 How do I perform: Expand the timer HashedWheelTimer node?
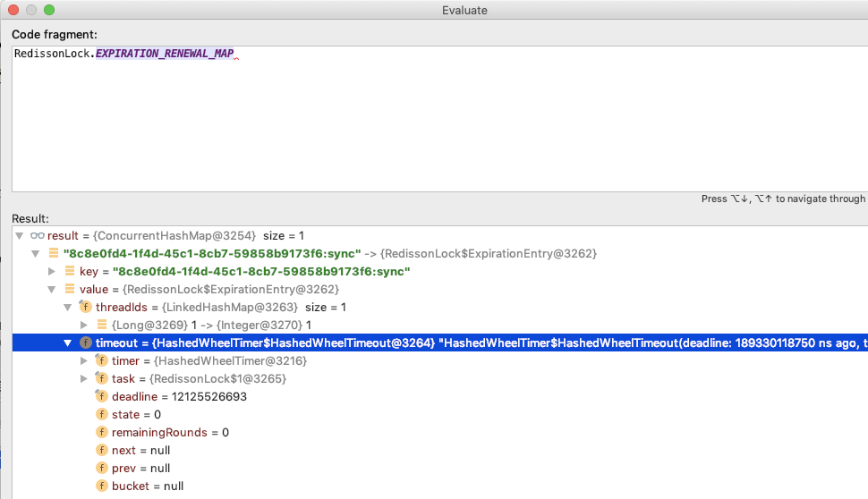83,360
